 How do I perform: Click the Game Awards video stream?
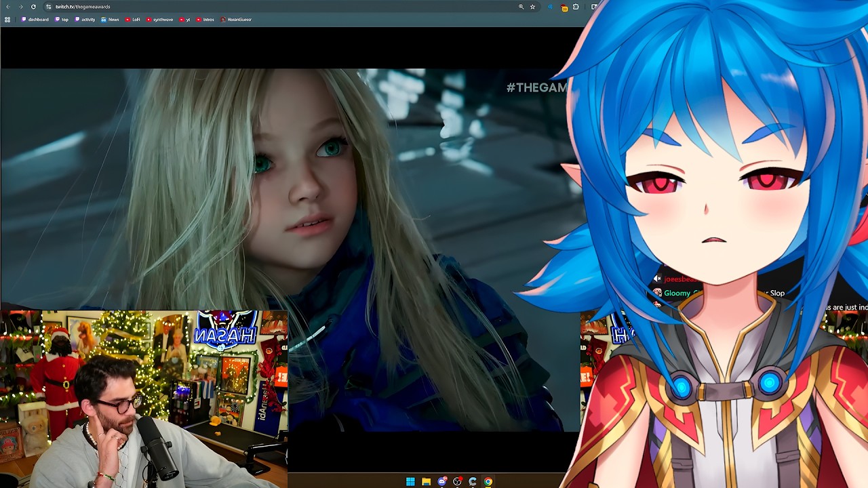290,251
